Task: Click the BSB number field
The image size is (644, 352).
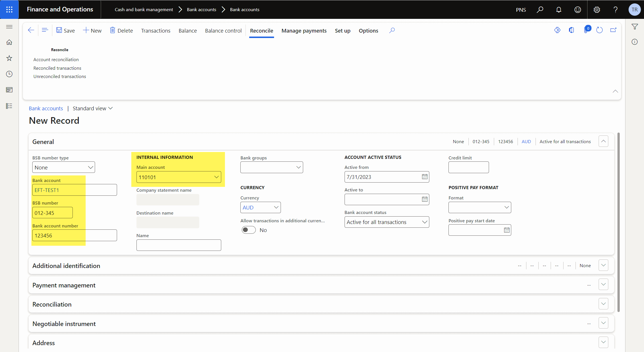Action: pyautogui.click(x=53, y=213)
